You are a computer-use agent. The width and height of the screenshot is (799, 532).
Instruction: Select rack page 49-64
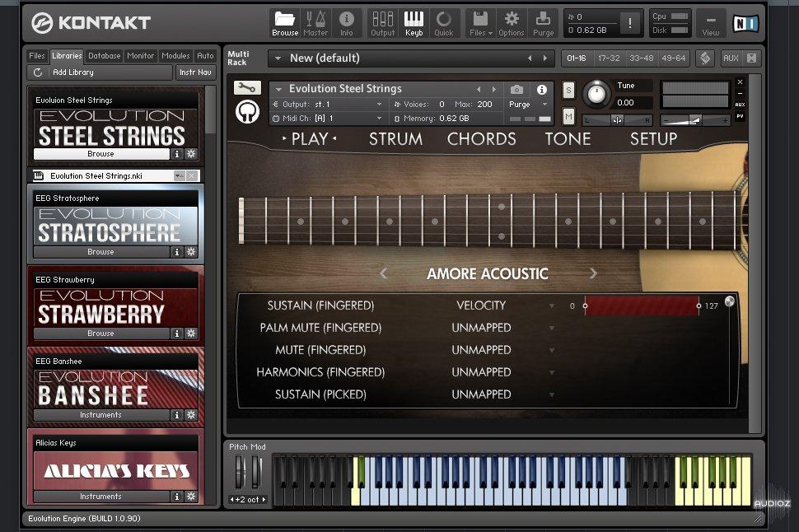tap(674, 58)
